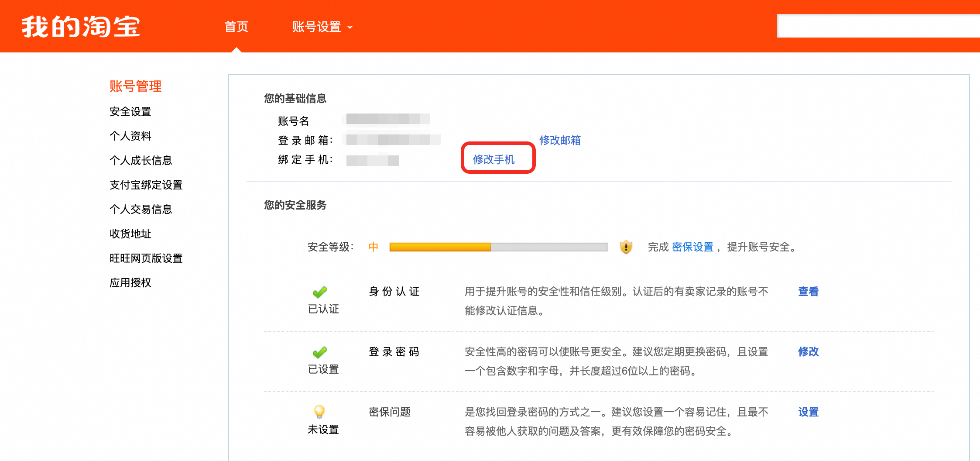Click the 已设置 status text

[323, 369]
